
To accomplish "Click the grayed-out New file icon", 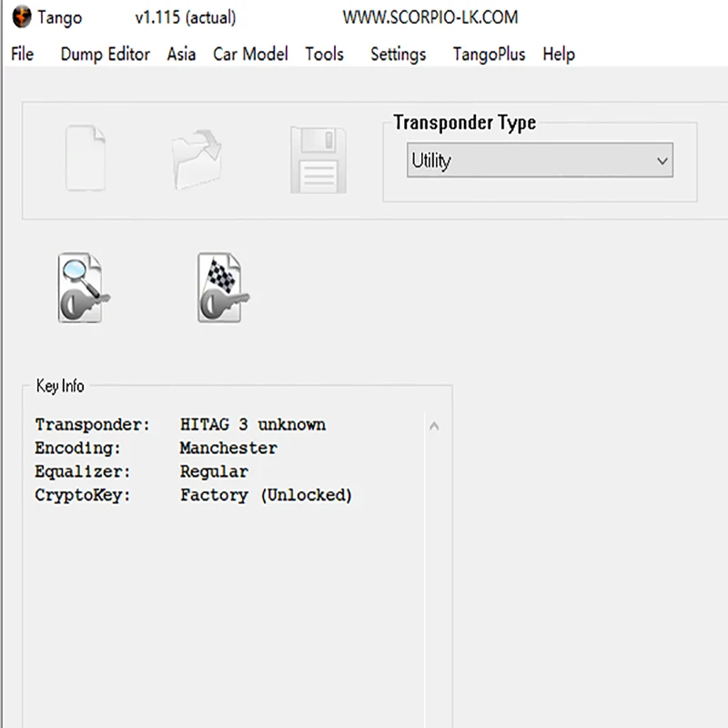I will [86, 157].
